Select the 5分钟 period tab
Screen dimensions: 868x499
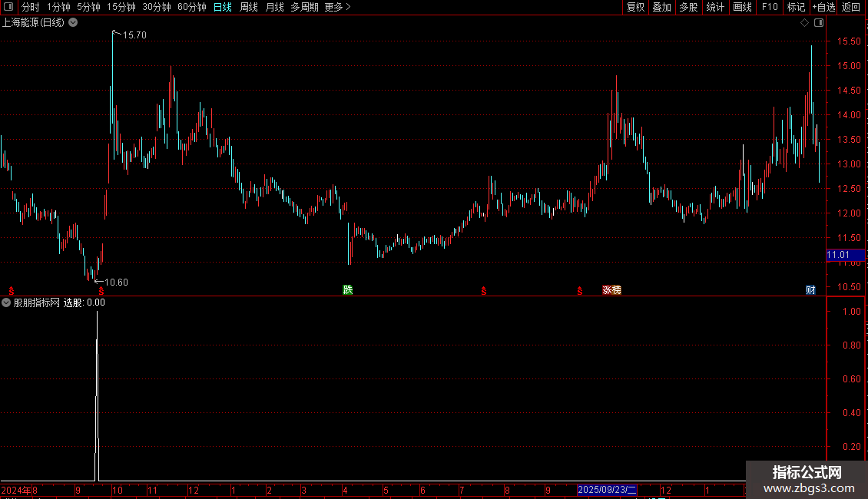click(x=88, y=7)
